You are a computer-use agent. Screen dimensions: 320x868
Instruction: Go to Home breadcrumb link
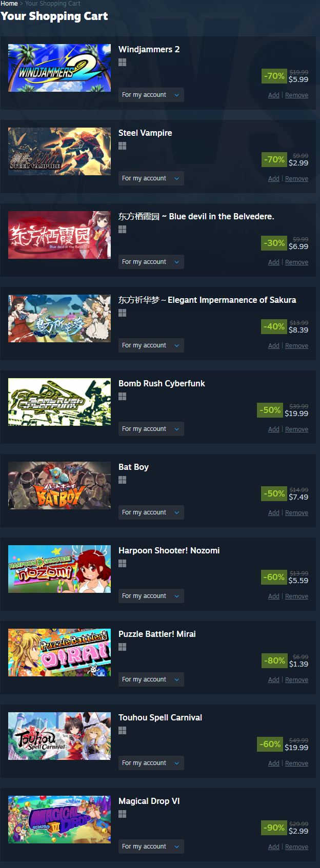coord(9,4)
